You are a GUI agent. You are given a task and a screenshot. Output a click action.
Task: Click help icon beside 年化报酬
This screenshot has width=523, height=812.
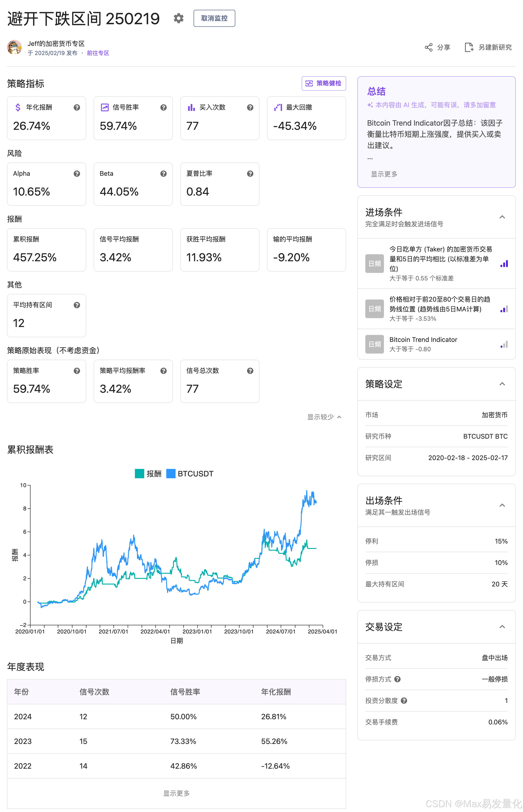coord(77,107)
